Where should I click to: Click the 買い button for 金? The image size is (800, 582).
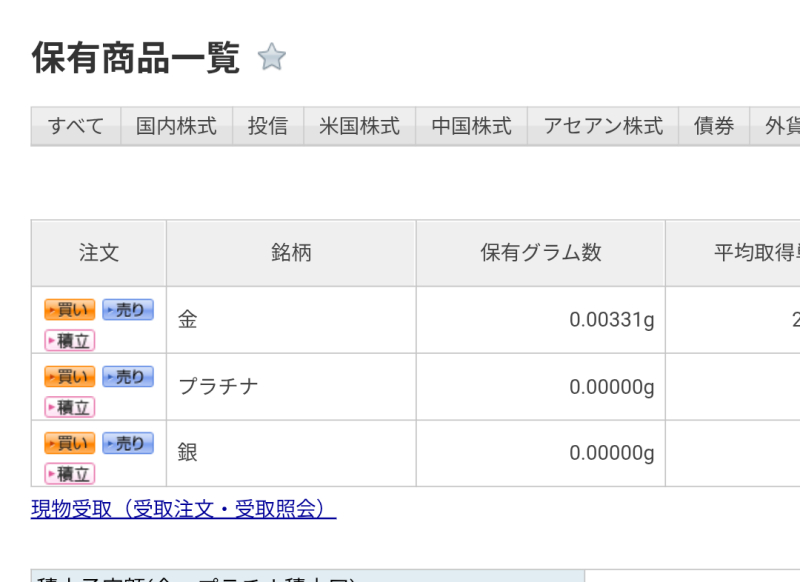[x=70, y=310]
